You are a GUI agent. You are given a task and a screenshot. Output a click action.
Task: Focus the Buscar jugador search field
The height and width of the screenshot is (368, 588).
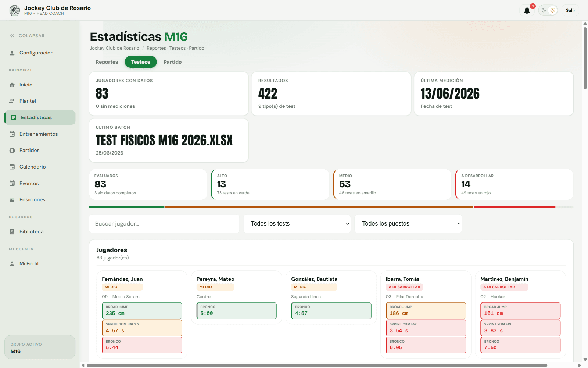click(164, 224)
